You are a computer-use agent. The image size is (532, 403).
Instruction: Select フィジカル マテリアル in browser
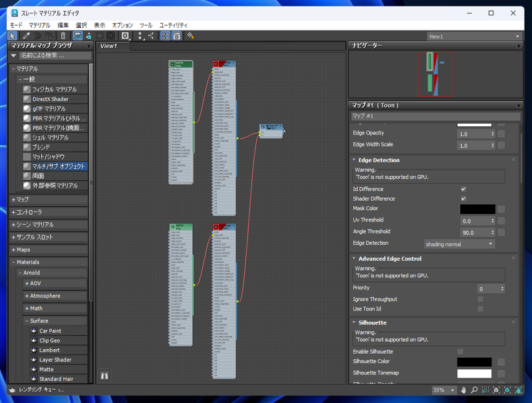pyautogui.click(x=55, y=90)
